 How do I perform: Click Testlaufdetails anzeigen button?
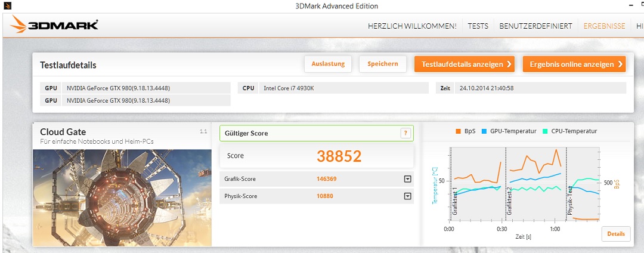[465, 64]
